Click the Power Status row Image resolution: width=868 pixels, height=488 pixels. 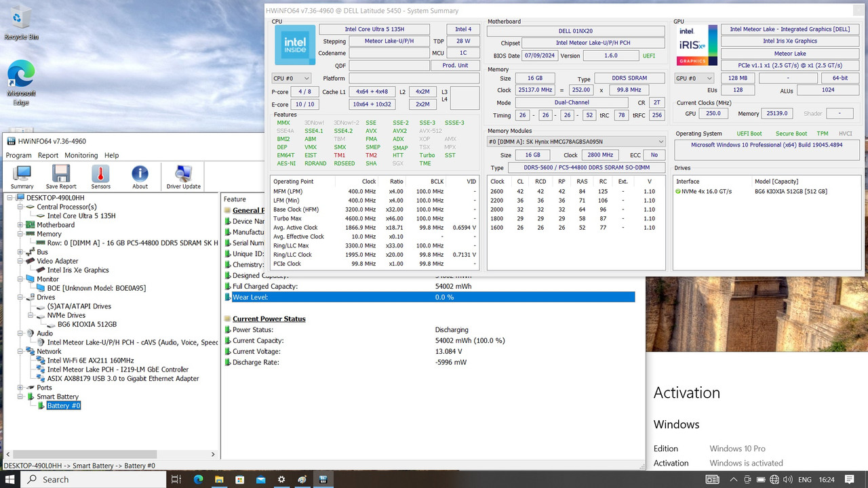[x=429, y=329]
